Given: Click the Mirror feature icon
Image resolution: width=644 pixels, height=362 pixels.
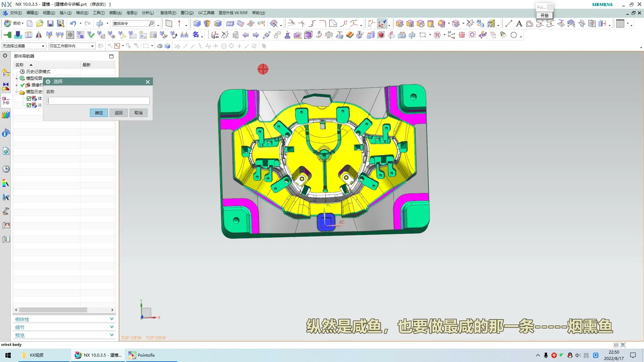Looking at the screenshot, I should [39, 35].
